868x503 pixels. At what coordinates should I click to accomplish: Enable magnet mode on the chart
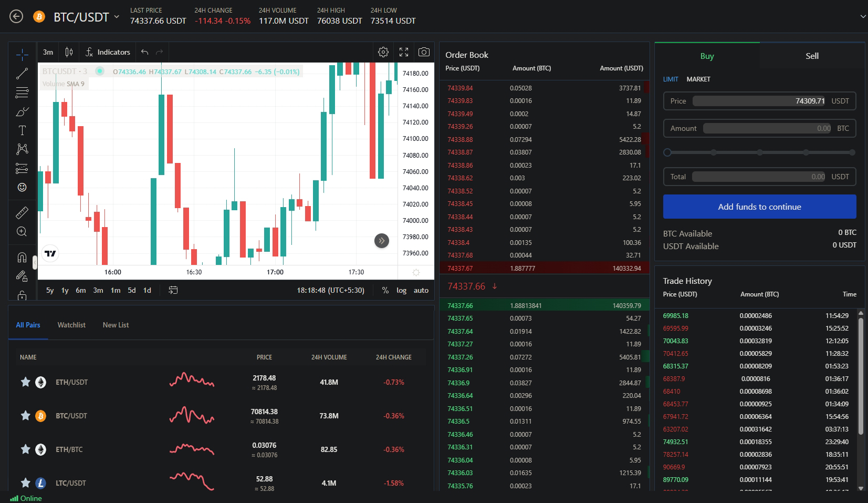(x=22, y=257)
